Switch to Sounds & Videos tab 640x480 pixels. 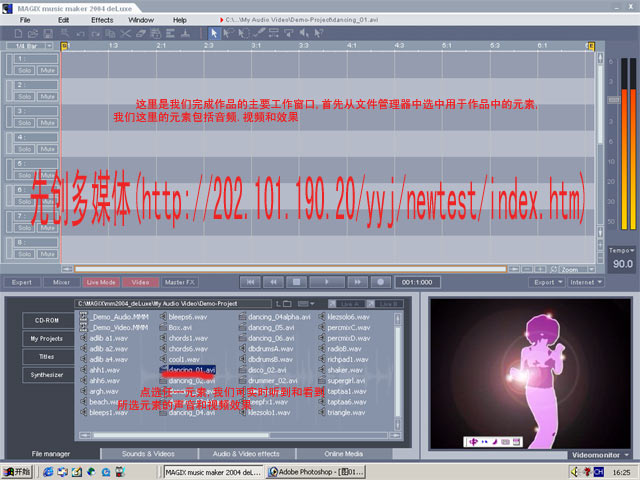coord(148,453)
